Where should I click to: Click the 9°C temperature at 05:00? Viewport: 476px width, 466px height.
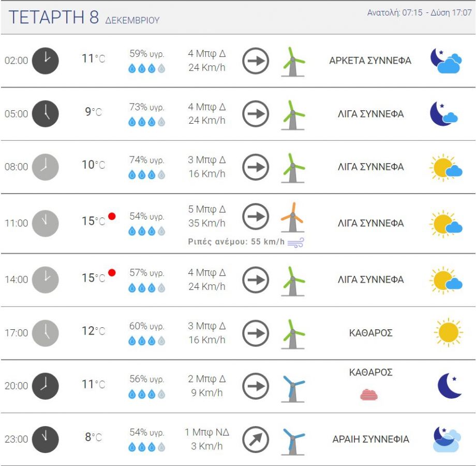(x=94, y=112)
